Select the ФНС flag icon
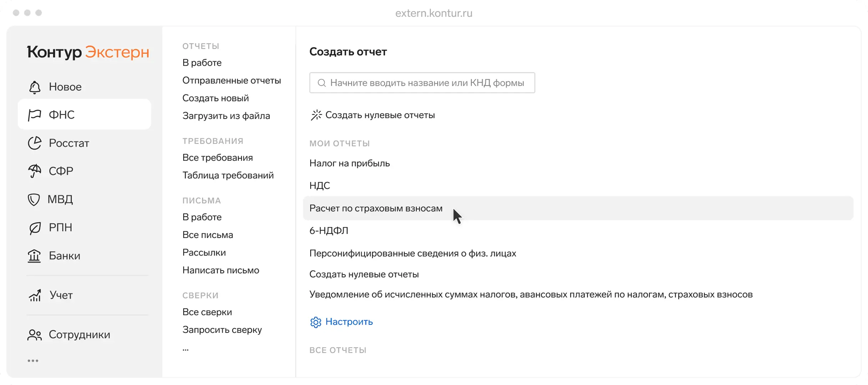The width and height of the screenshot is (868, 385). 35,115
